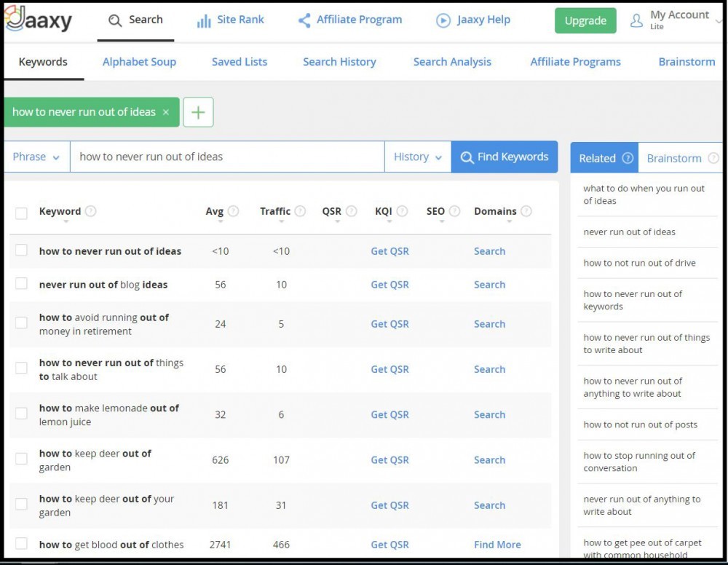Go to the Search History tab
Image resolution: width=728 pixels, height=565 pixels.
339,62
